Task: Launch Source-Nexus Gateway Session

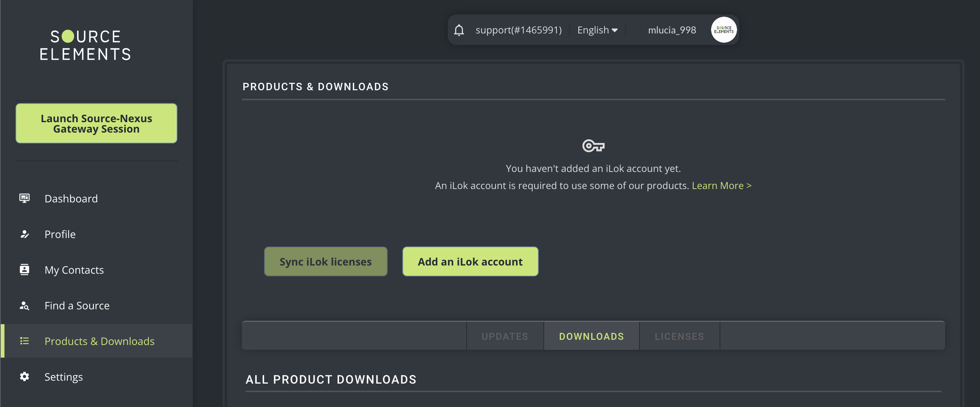Action: click(x=96, y=123)
